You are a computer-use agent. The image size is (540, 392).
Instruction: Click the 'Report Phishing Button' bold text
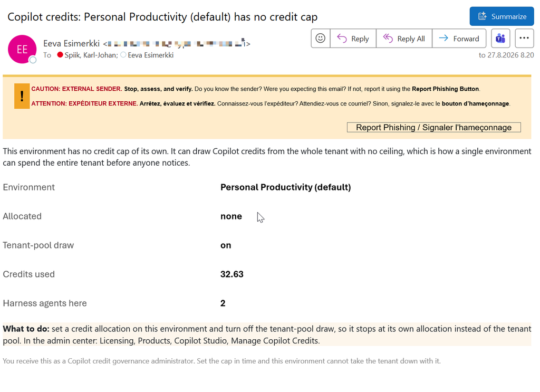[445, 89]
